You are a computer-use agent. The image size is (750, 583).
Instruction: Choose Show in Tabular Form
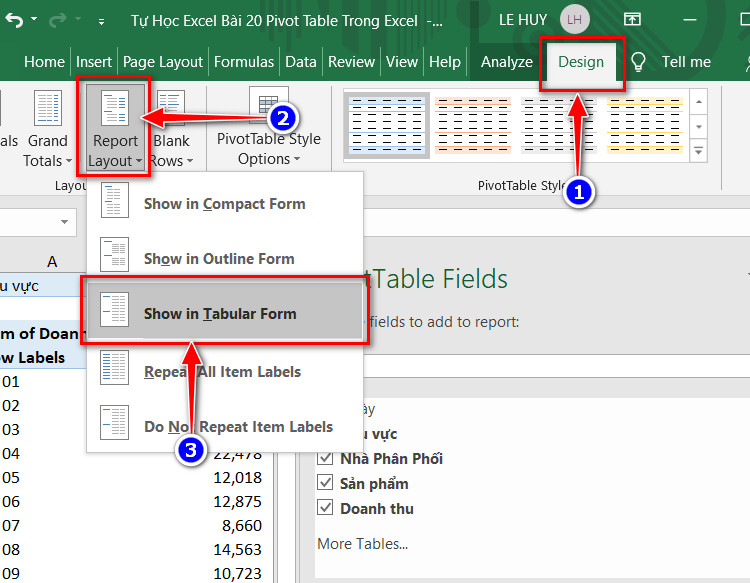point(224,313)
